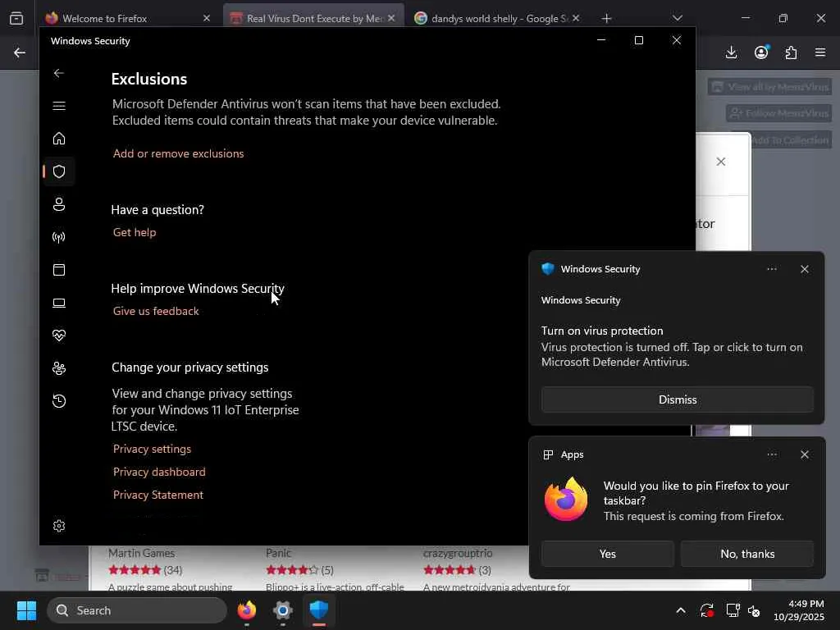Click Give us feedback link
The width and height of the screenshot is (840, 630).
coord(156,311)
